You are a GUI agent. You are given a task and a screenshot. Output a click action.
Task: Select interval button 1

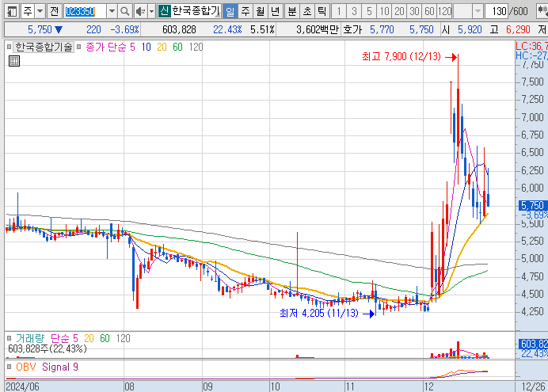339,12
